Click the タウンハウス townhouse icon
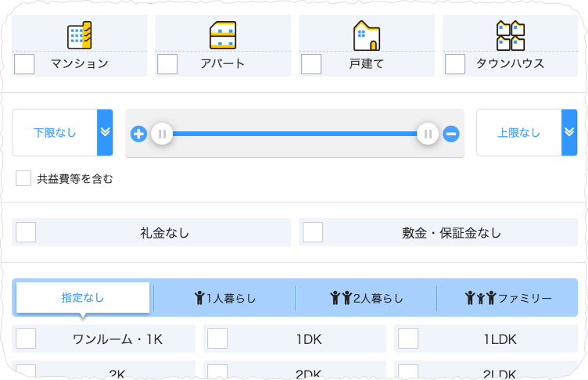Image resolution: width=588 pixels, height=380 pixels. point(510,35)
